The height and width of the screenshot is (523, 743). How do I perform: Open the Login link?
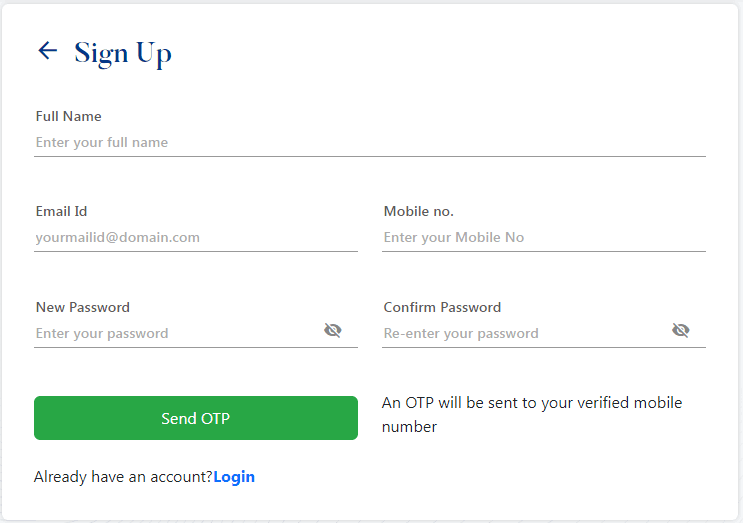[234, 477]
